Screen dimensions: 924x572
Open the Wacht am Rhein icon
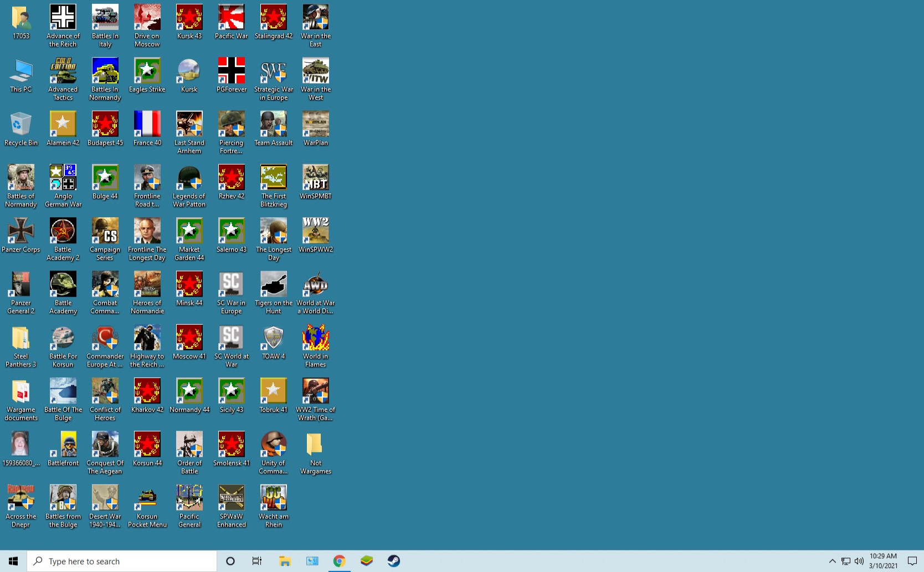pos(274,498)
